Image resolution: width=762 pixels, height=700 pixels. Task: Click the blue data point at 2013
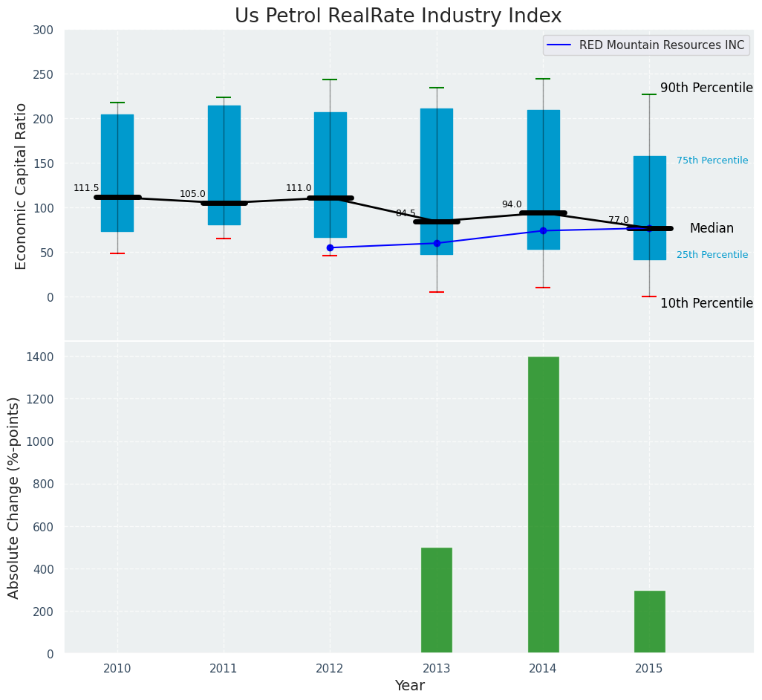[x=437, y=244]
